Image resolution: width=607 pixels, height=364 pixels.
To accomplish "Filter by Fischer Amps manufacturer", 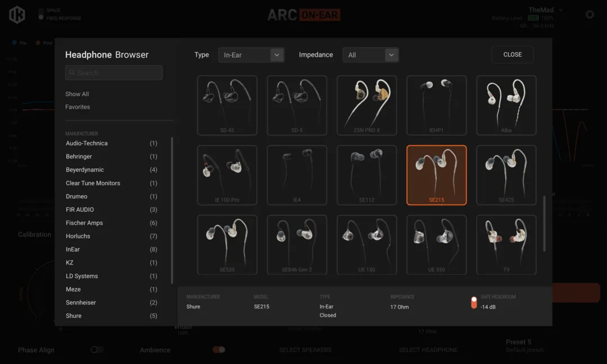I will tap(111, 223).
